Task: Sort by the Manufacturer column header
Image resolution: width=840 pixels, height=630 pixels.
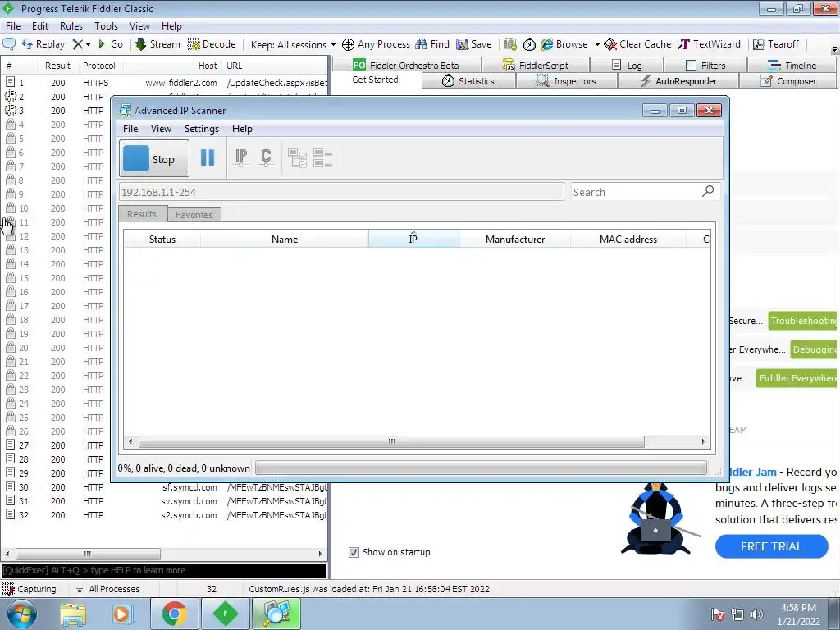Action: pyautogui.click(x=515, y=239)
